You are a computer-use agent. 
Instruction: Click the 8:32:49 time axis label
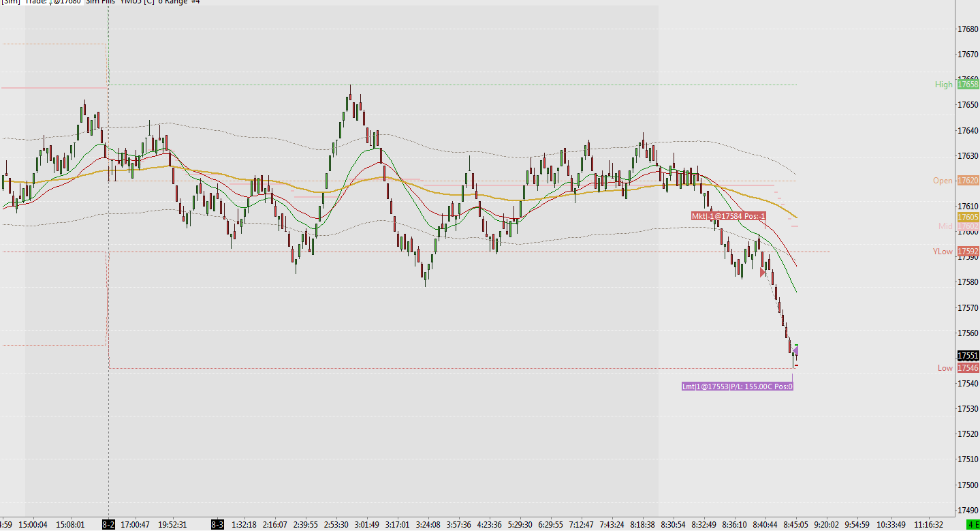704,525
